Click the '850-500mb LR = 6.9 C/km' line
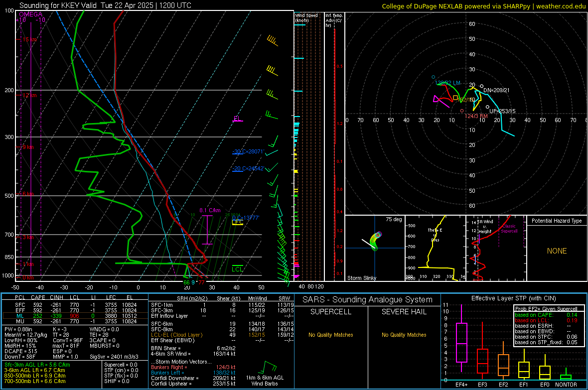Image resolution: width=588 pixels, height=390 pixels. pos(35,376)
